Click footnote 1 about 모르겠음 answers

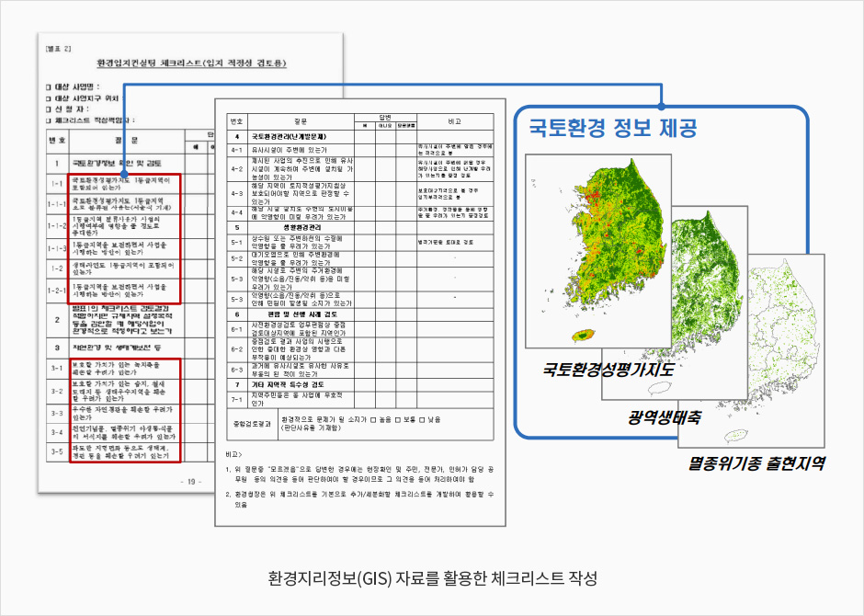click(359, 474)
